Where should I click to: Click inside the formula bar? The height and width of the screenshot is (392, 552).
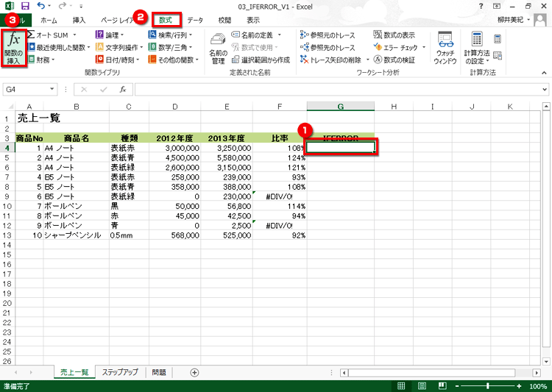pos(337,90)
